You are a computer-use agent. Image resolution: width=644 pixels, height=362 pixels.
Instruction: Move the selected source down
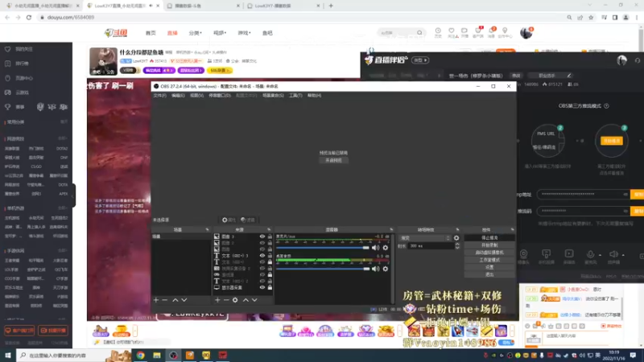254,300
